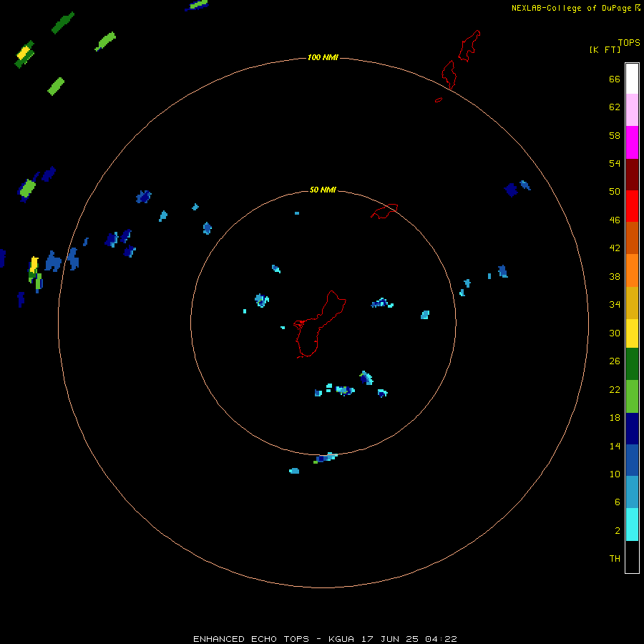The image size is (644, 644).
Task: Click the K FT units label
Action: tap(605, 49)
